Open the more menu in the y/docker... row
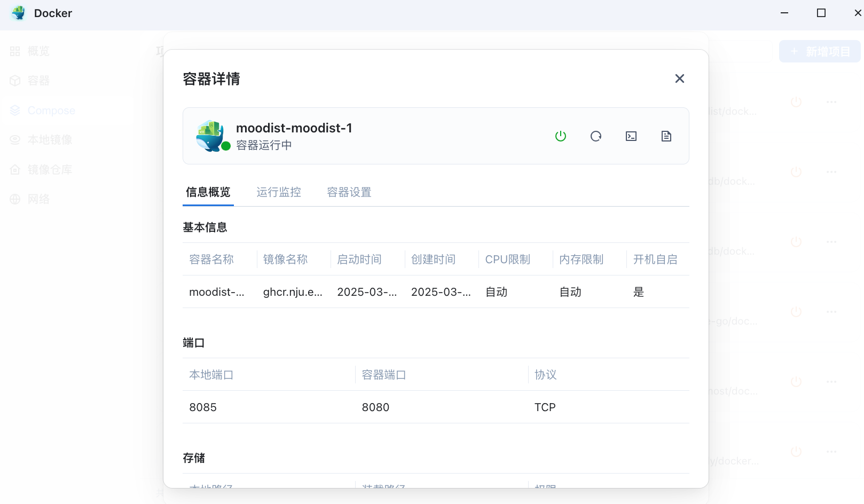Screen dimensions: 864x504 click(831, 452)
